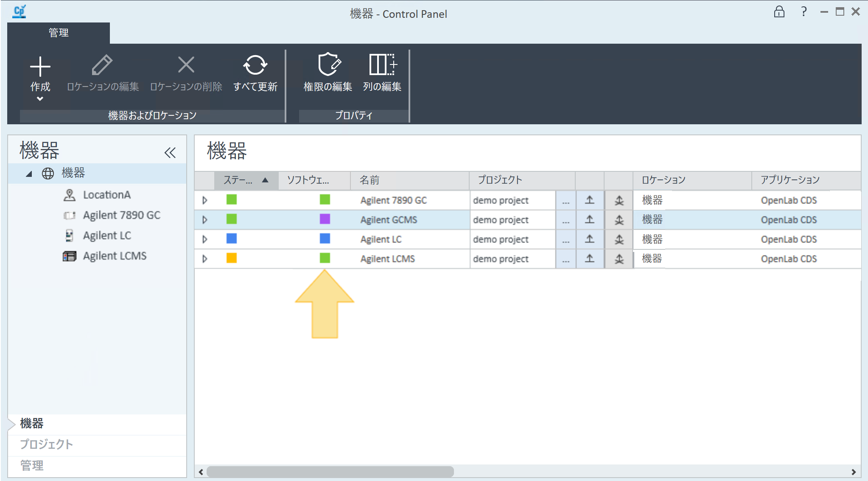
Task: Click the lock icon in title bar
Action: tap(779, 11)
